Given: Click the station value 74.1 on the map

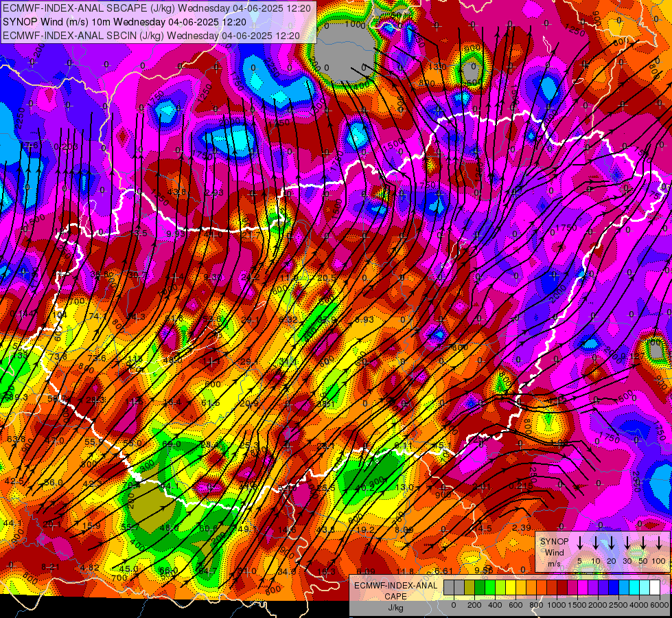Looking at the screenshot, I should coord(98,317).
